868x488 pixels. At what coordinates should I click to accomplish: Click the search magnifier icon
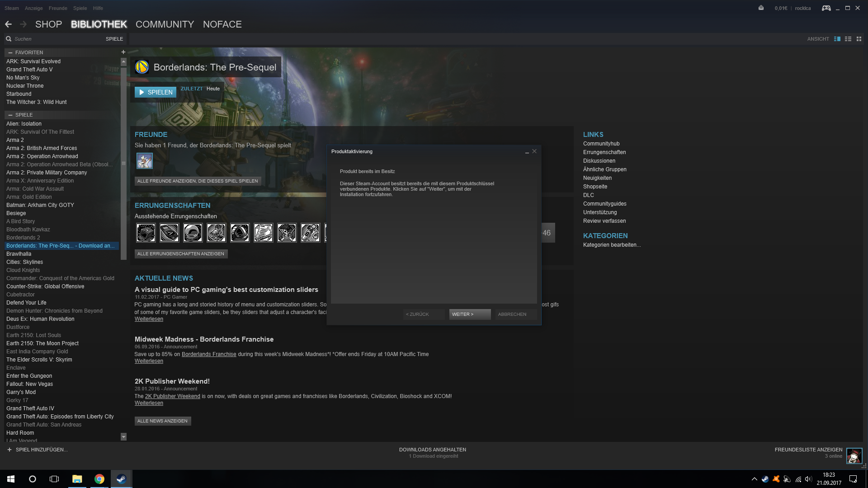[x=9, y=39]
